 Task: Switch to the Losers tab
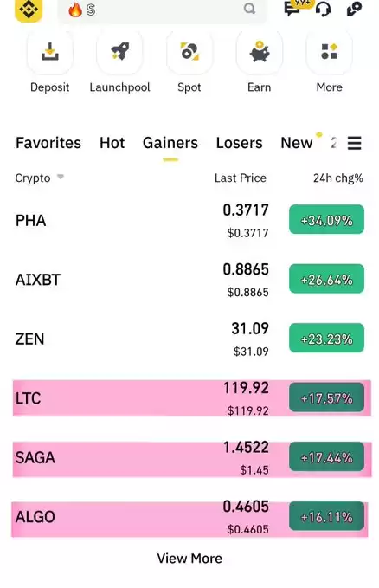coord(239,143)
